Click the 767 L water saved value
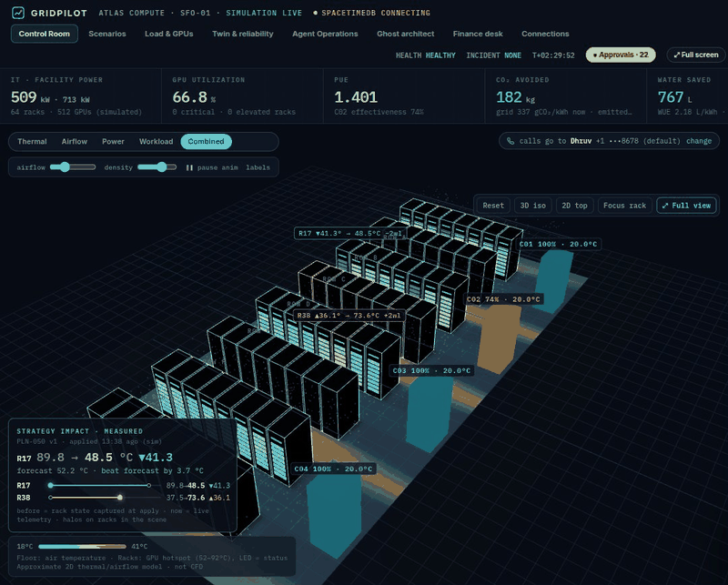Screen dimensions: 728x585 pos(674,97)
